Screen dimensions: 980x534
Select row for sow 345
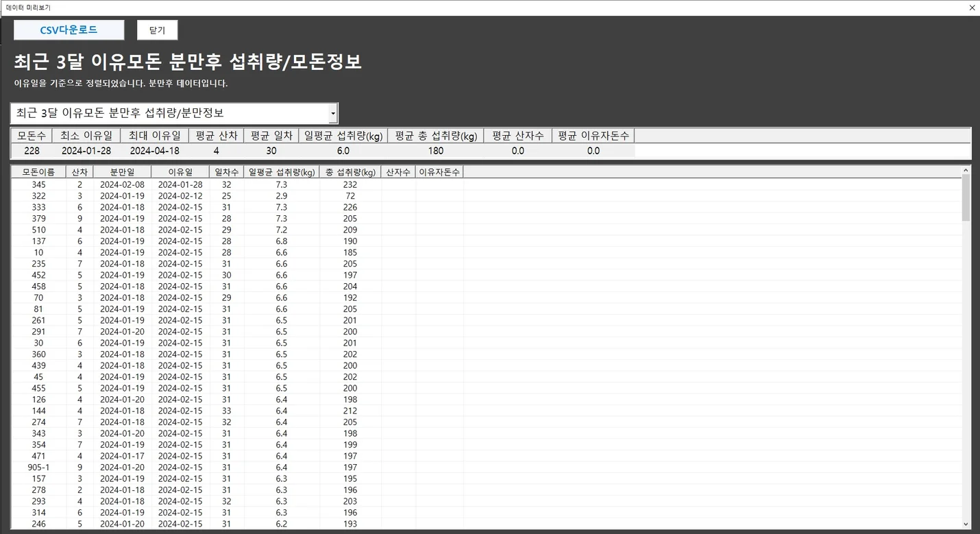pos(486,184)
